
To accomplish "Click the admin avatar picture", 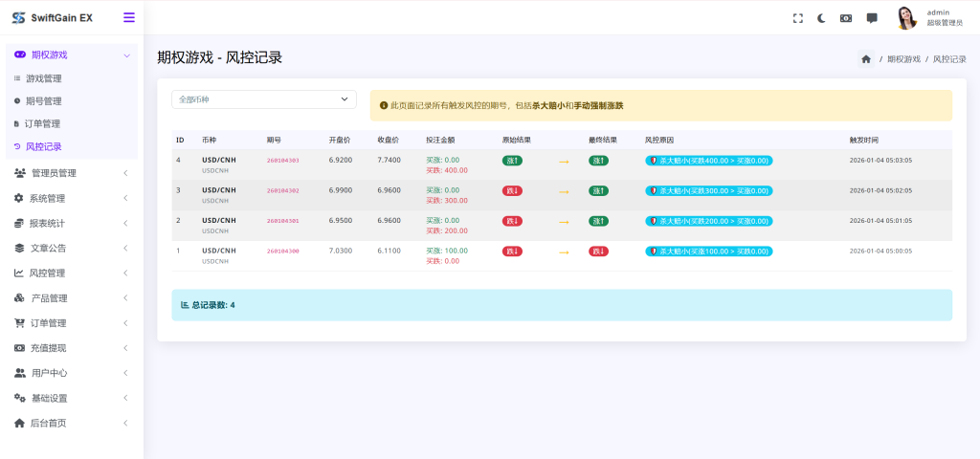I will [x=906, y=18].
